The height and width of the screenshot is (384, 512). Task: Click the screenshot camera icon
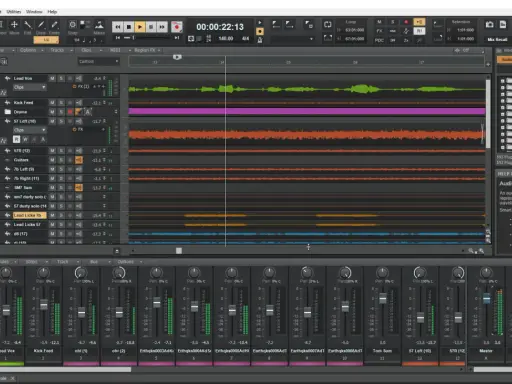coord(489,25)
